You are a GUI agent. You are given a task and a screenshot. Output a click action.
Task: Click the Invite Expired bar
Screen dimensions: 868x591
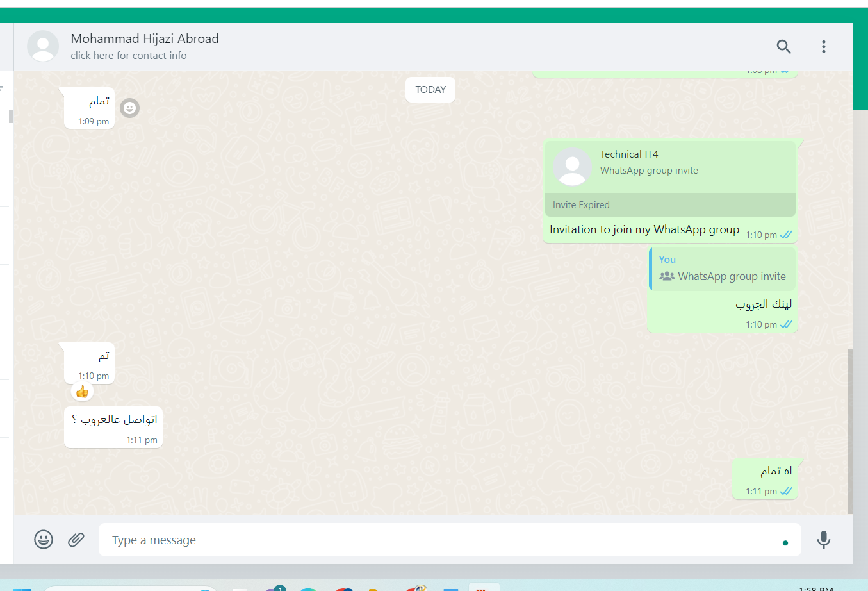pos(670,205)
